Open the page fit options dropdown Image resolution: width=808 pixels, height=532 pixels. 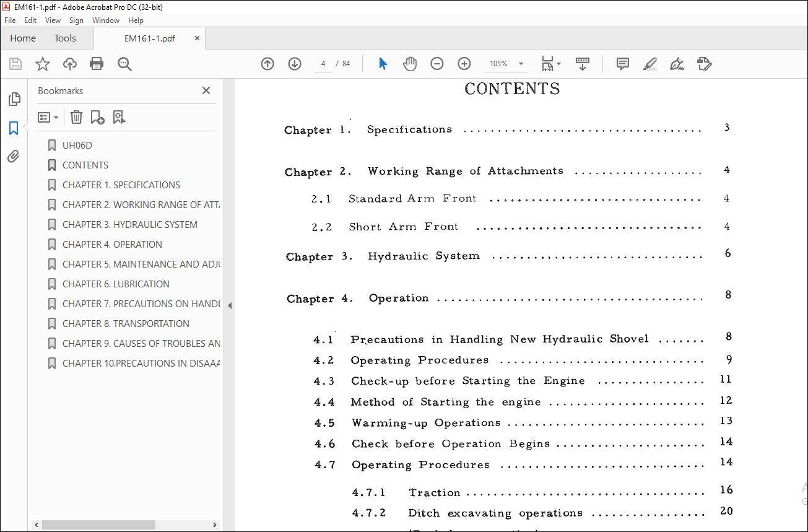pos(550,64)
